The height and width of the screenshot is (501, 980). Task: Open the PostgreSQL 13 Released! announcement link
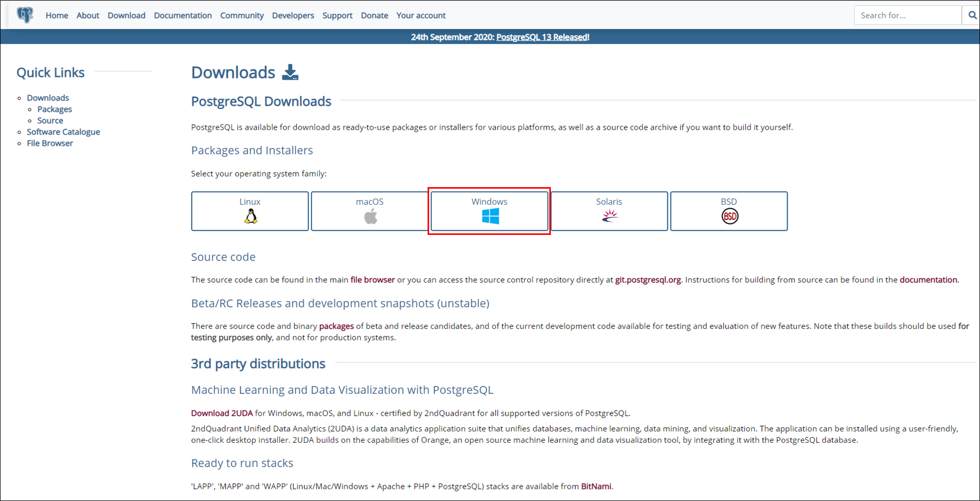coord(543,37)
